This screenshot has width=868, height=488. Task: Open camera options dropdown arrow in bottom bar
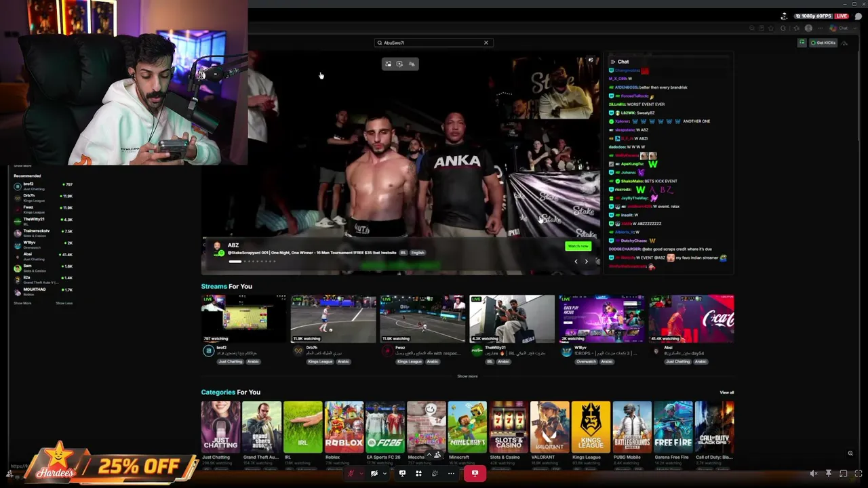[x=384, y=474]
